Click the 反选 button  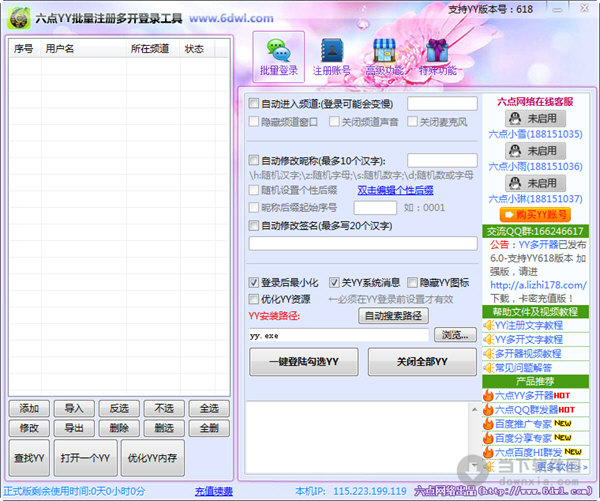tap(119, 409)
